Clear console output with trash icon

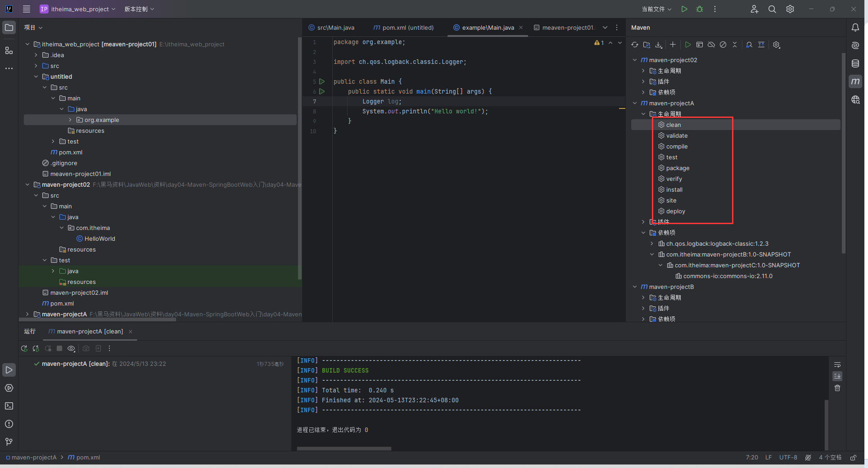pos(837,388)
